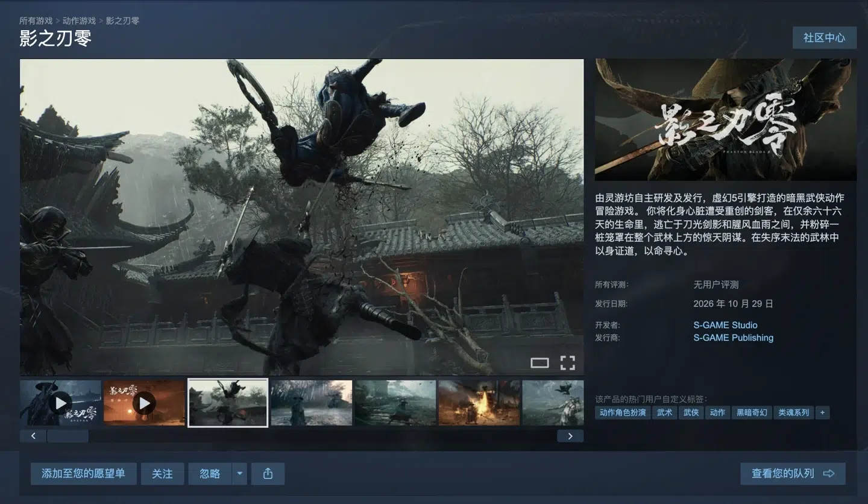Click the plus icon to add a tag
The height and width of the screenshot is (504, 868).
(822, 412)
